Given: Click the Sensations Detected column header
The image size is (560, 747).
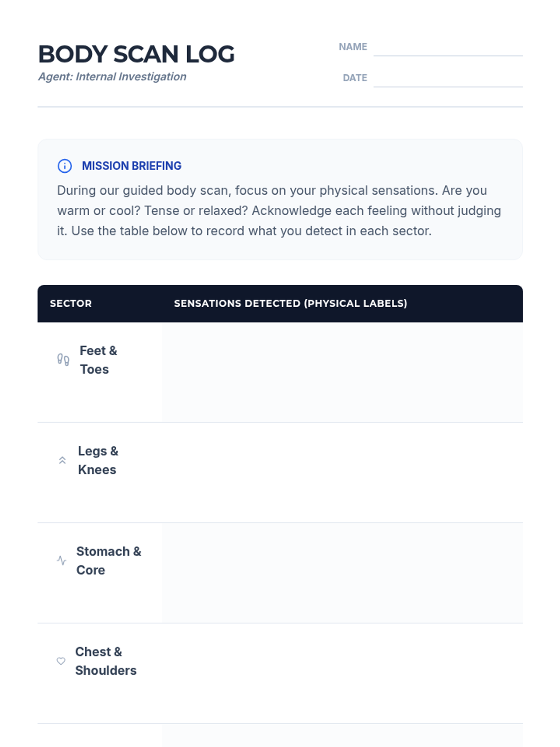Looking at the screenshot, I should tap(290, 303).
